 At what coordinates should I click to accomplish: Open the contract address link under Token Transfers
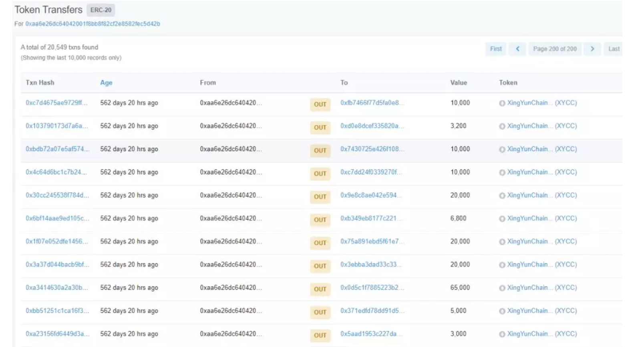pyautogui.click(x=93, y=24)
